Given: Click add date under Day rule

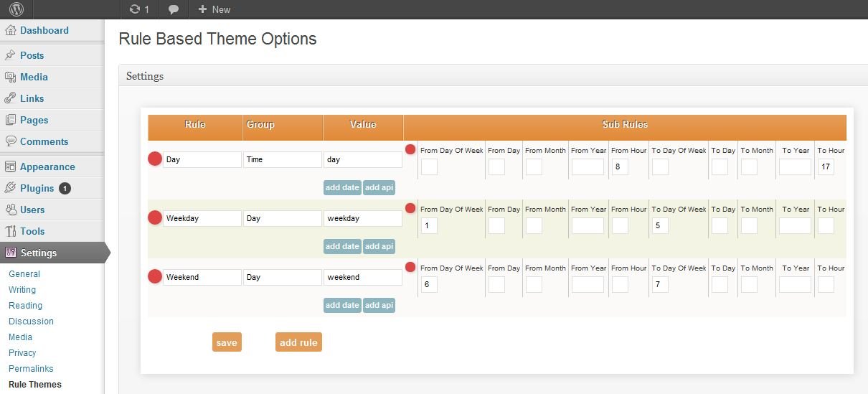Looking at the screenshot, I should 342,187.
